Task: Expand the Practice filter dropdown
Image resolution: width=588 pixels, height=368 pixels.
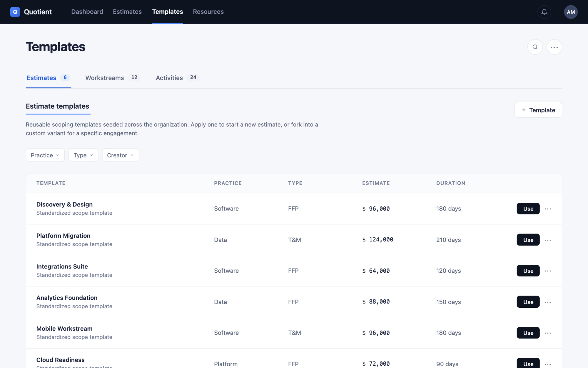Action: (45, 155)
